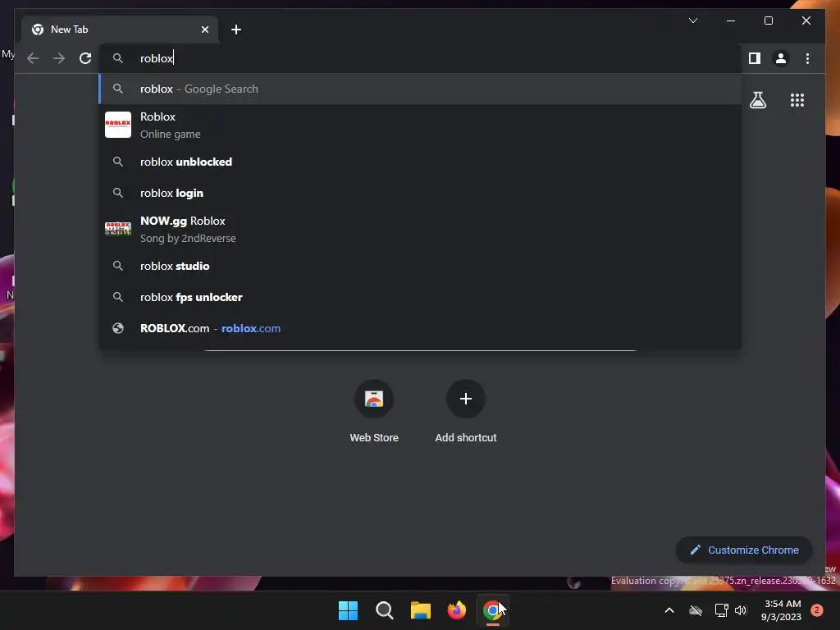840x630 pixels.
Task: Show hidden system tray icons
Action: [669, 610]
